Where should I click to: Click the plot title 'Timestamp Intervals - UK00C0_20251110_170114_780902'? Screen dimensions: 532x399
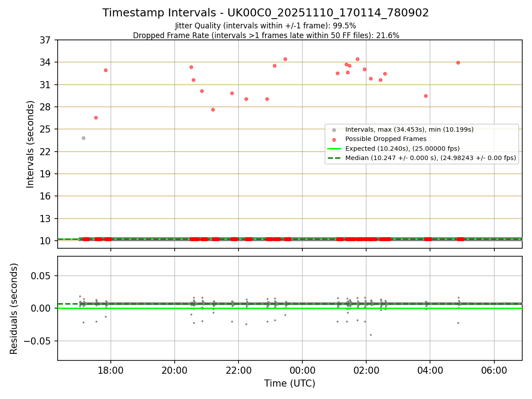coord(266,13)
